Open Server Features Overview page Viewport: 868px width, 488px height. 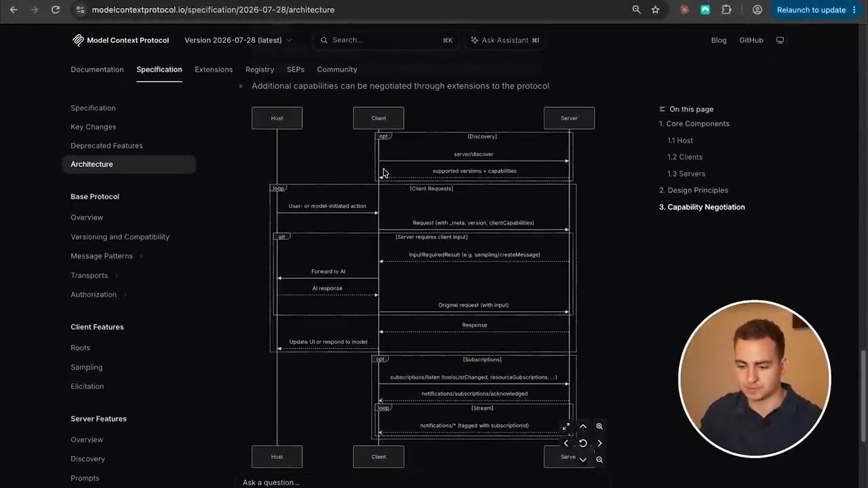click(87, 440)
